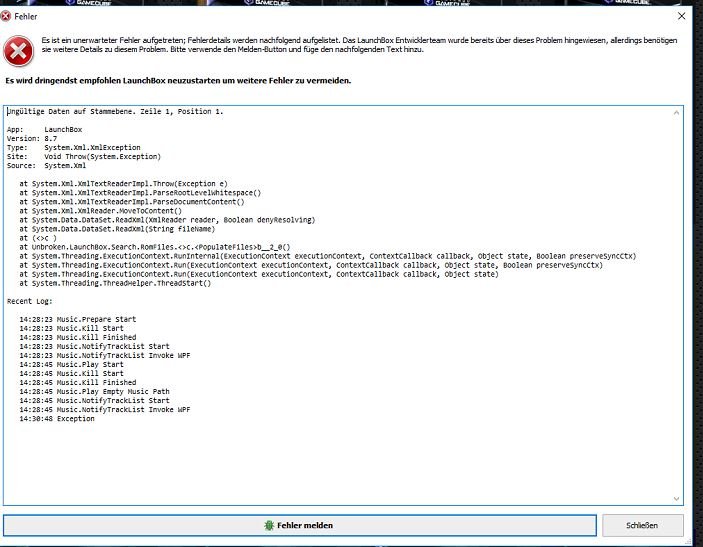Close the Fehler dialog with X
The width and height of the screenshot is (703, 547).
tap(681, 16)
